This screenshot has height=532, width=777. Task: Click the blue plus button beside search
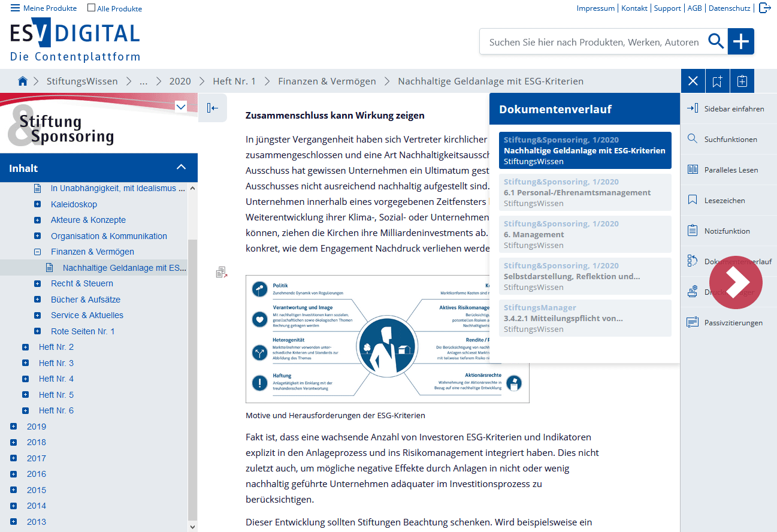tap(741, 41)
